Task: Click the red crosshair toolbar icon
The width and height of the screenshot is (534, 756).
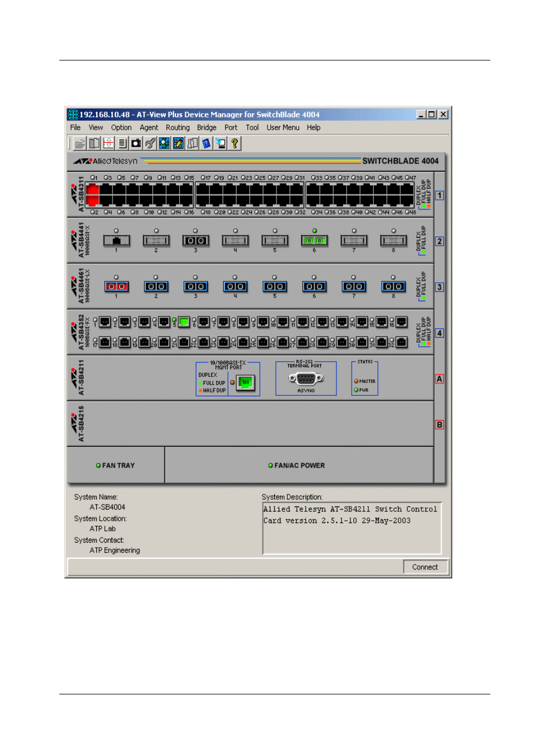Action: (x=109, y=143)
